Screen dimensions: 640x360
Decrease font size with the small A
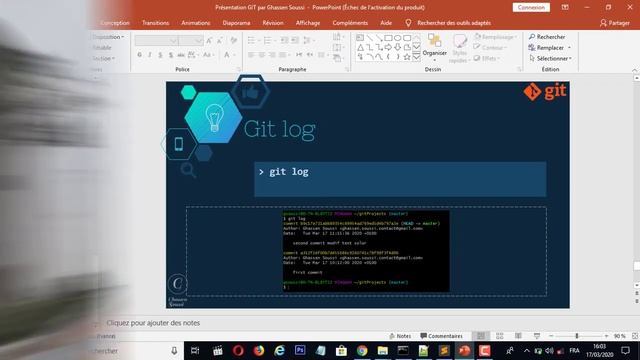point(220,40)
